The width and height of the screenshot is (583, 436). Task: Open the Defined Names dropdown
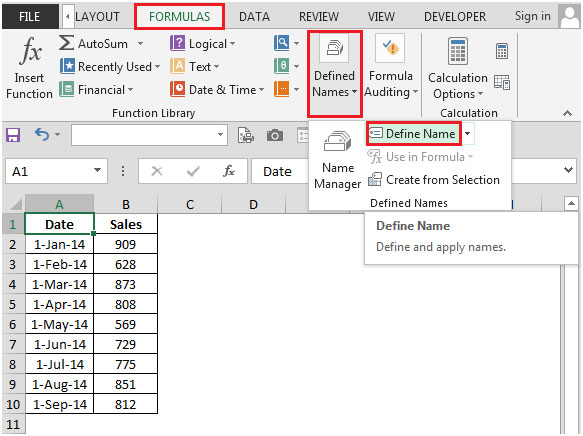click(x=335, y=74)
